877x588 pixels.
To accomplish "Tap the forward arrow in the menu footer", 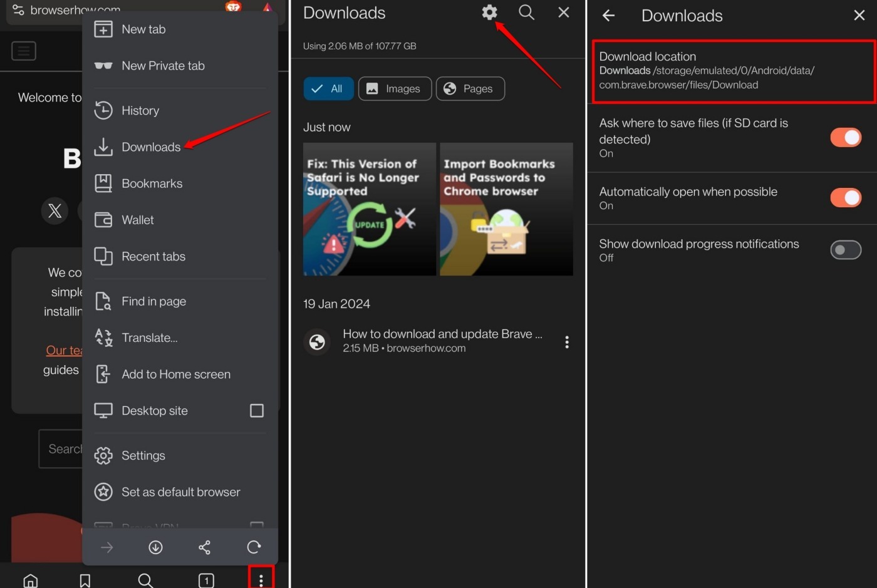I will coord(107,547).
